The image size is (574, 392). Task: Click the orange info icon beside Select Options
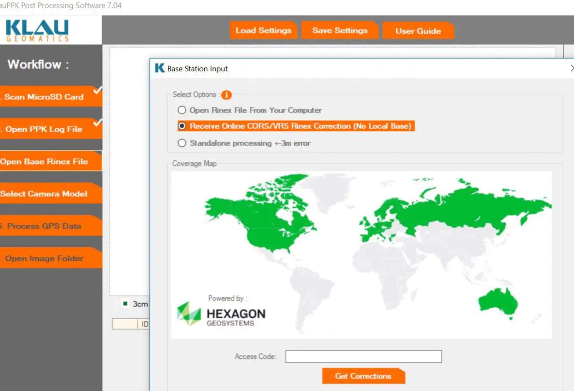point(226,95)
